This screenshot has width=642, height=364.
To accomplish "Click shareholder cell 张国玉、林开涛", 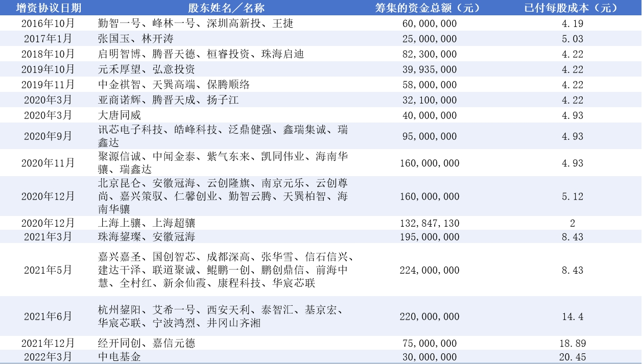I will click(x=136, y=39).
